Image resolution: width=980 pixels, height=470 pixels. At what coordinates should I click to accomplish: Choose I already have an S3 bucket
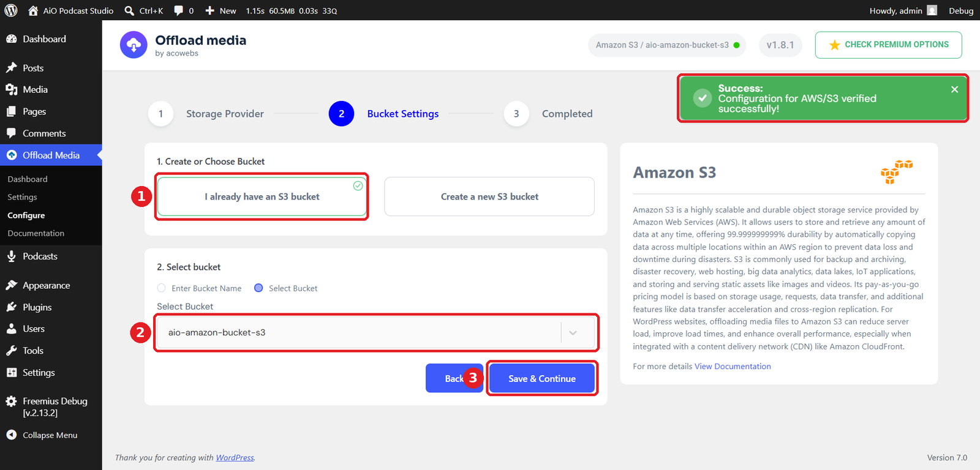pos(262,196)
